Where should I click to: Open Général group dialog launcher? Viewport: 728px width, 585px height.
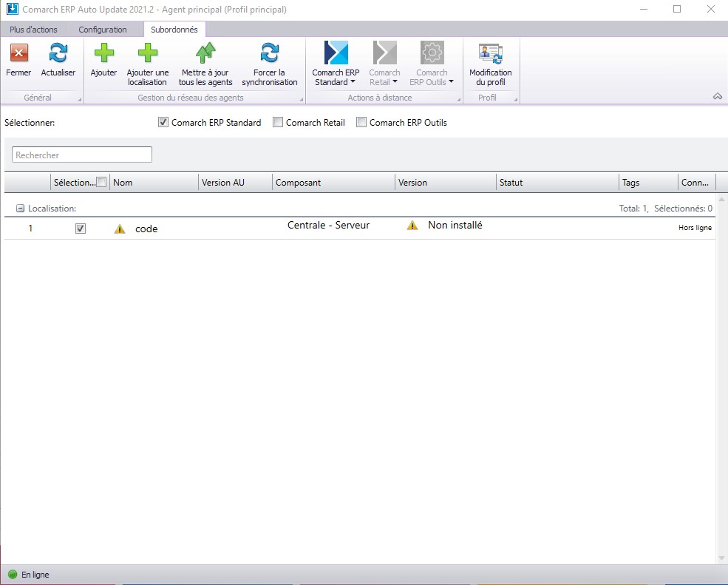(79, 99)
